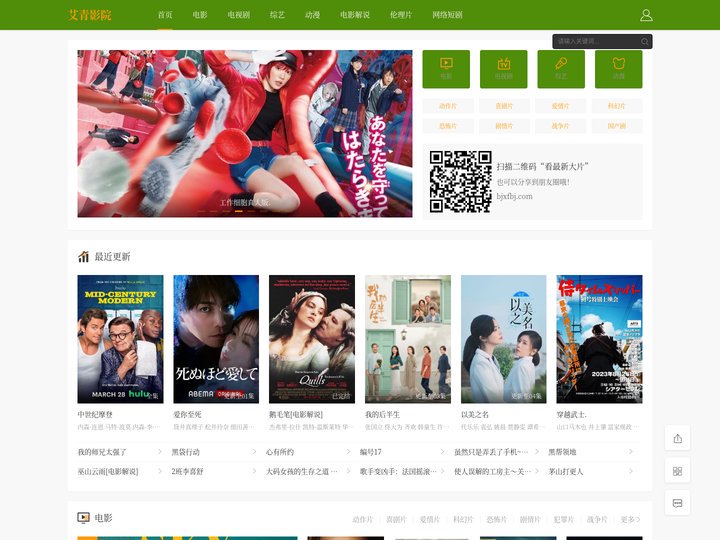
Task: Open the Quills 鹅毛笔 poster thumbnail
Action: click(312, 339)
